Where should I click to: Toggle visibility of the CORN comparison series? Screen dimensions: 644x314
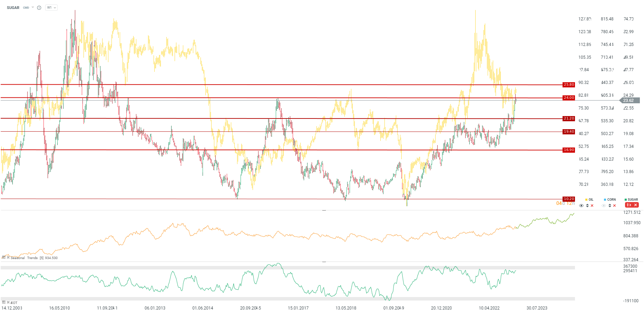pyautogui.click(x=604, y=206)
